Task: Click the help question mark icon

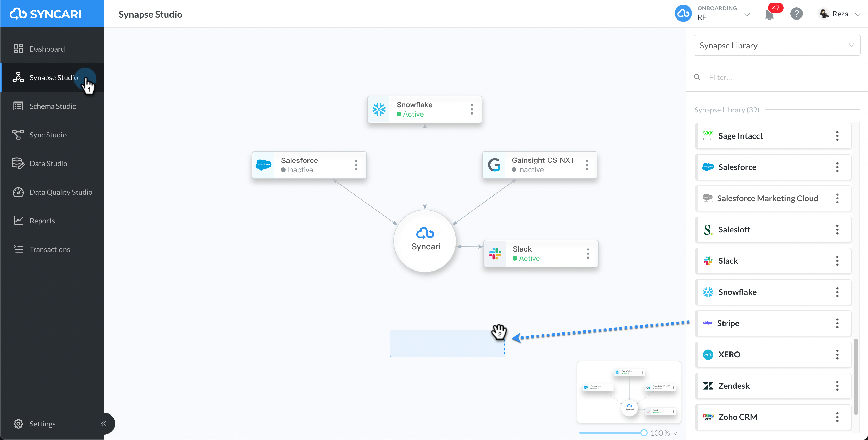Action: 797,14
